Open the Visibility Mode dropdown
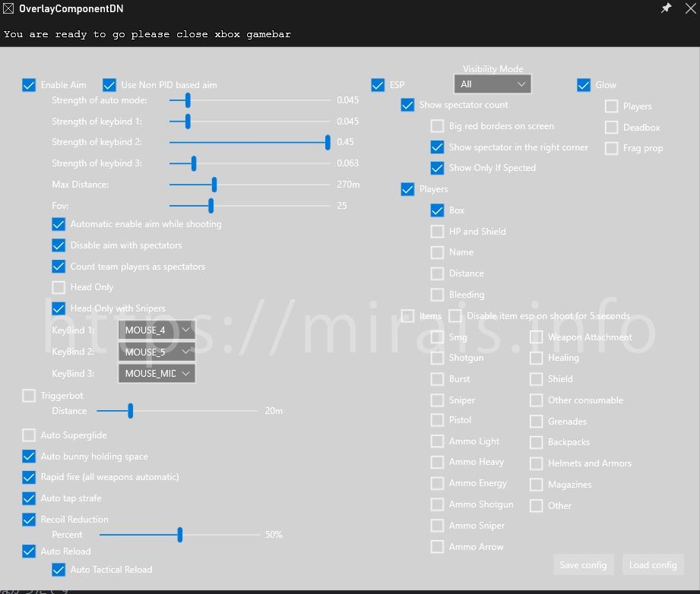This screenshot has height=594, width=700. (x=493, y=84)
